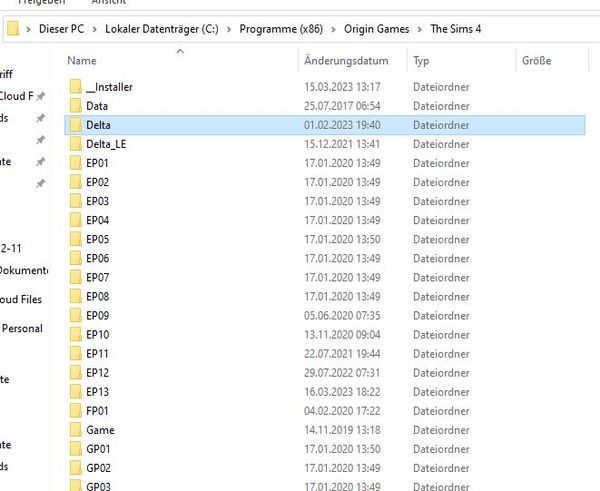The width and height of the screenshot is (600, 491).
Task: Click the date 14.11.2019 13:18
Action: click(342, 430)
